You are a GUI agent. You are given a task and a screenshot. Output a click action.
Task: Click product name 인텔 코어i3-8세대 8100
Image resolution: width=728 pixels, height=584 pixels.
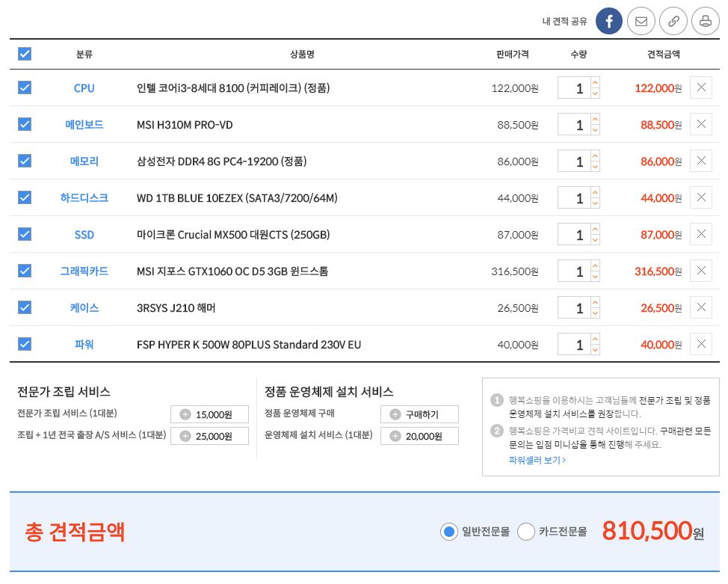(x=233, y=87)
